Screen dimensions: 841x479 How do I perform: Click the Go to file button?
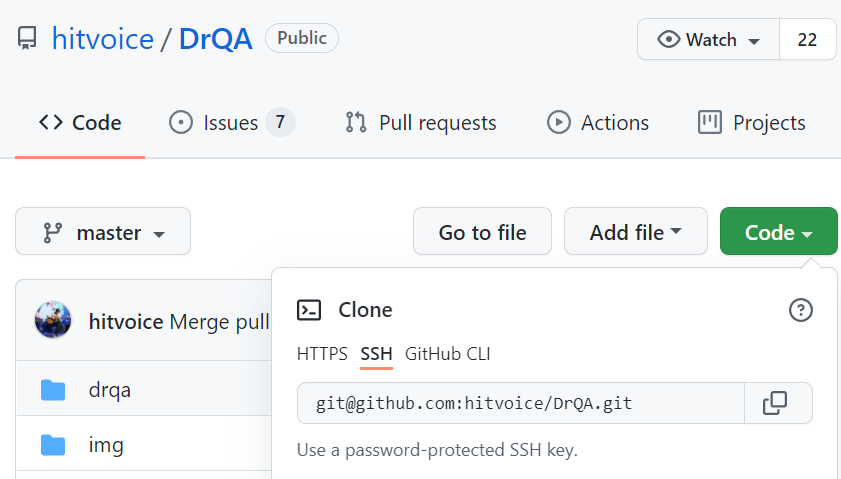(x=482, y=231)
